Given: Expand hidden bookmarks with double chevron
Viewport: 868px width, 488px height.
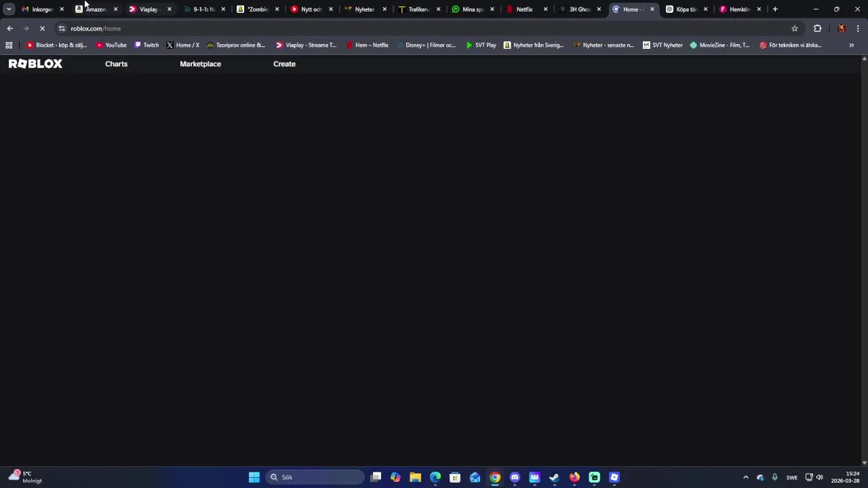Looking at the screenshot, I should point(851,45).
